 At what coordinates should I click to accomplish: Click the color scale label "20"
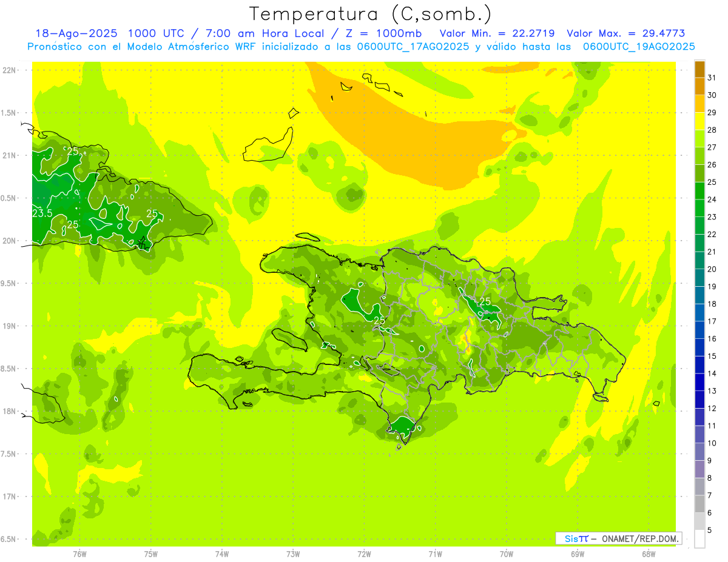pyautogui.click(x=712, y=269)
